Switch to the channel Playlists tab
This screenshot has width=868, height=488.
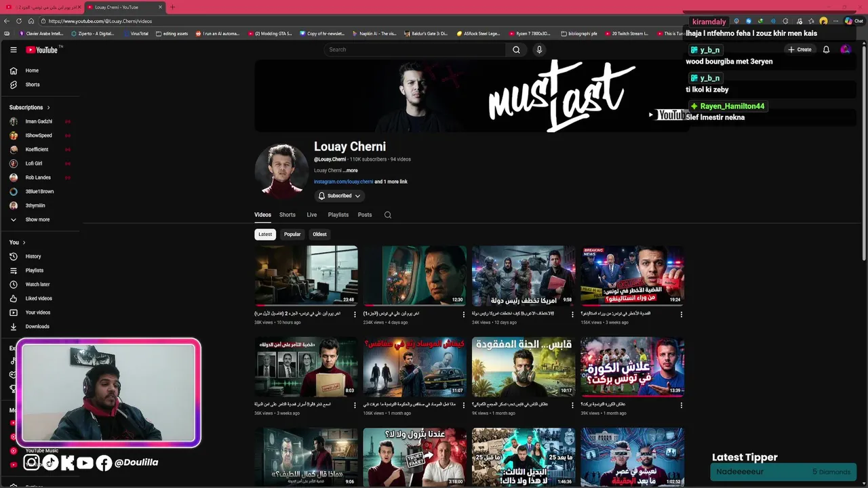[x=338, y=215]
